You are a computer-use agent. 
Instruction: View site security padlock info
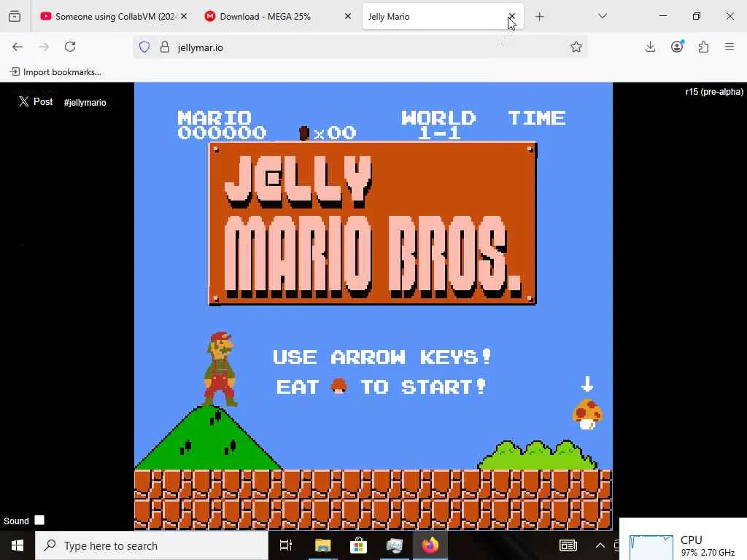[165, 47]
